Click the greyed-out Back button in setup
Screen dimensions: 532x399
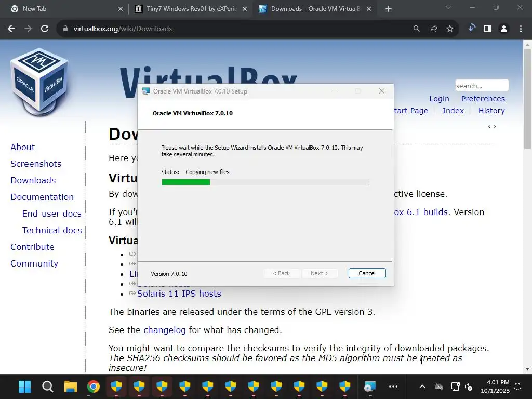tap(281, 273)
